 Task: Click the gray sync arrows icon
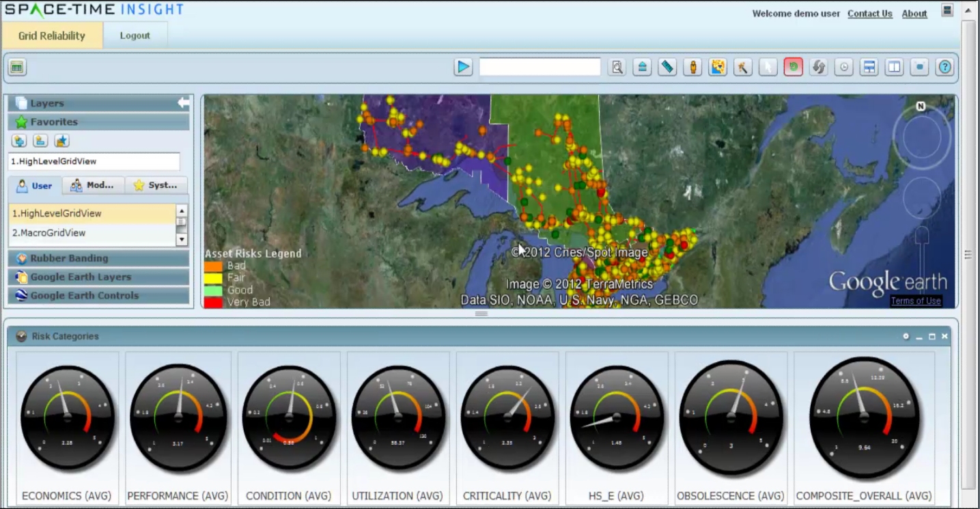pyautogui.click(x=819, y=67)
